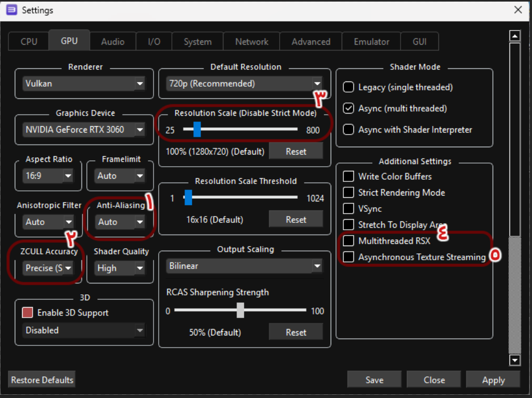Click the Close button
The image size is (532, 398).
(434, 380)
